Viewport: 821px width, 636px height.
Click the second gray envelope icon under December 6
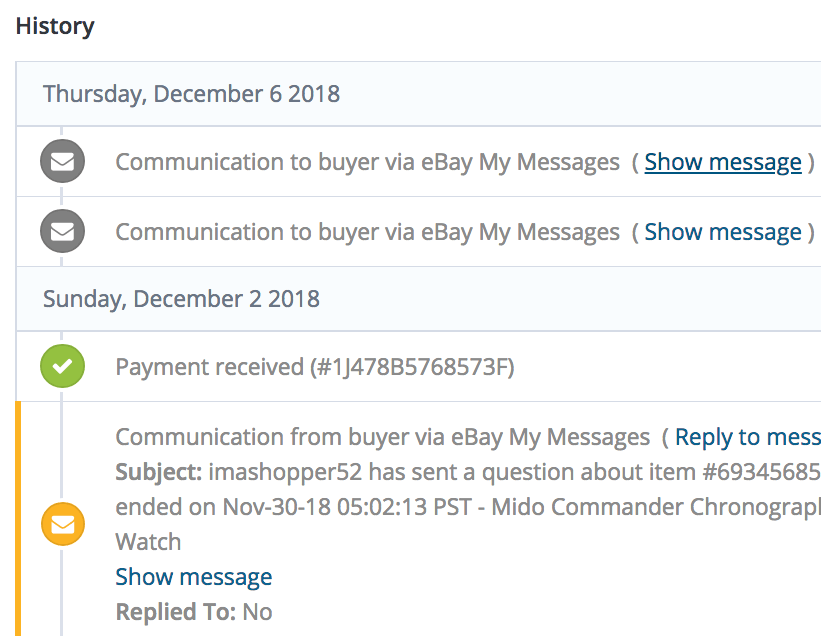click(62, 232)
